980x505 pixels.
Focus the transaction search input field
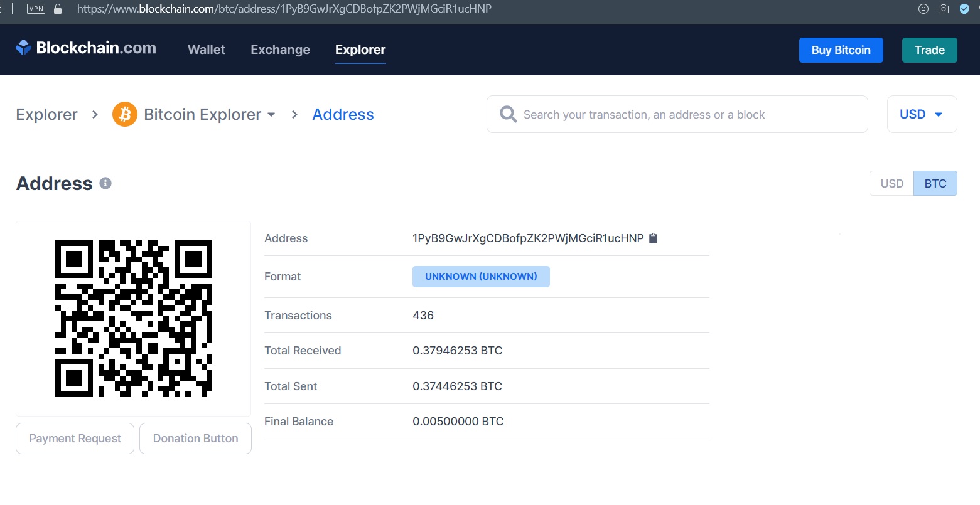coord(677,114)
